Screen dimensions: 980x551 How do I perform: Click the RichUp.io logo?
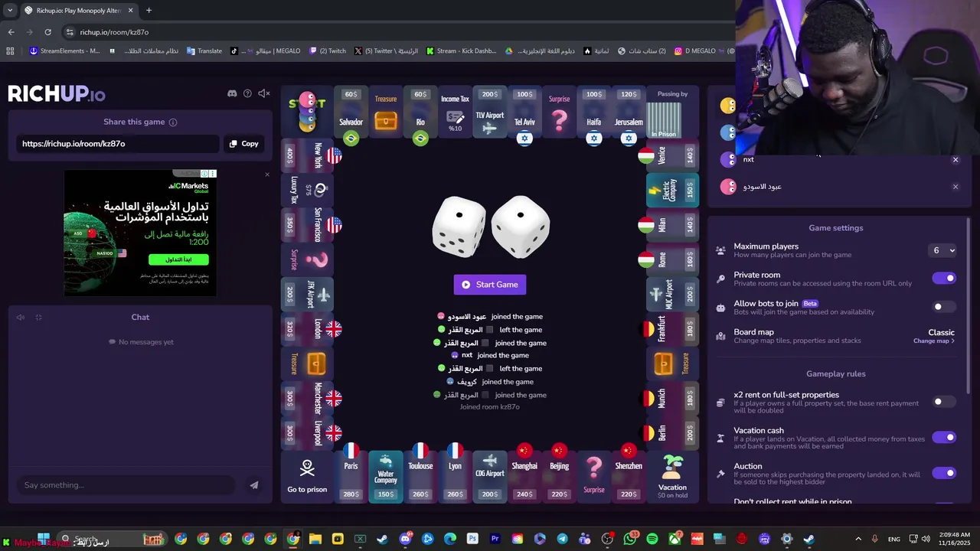[57, 94]
